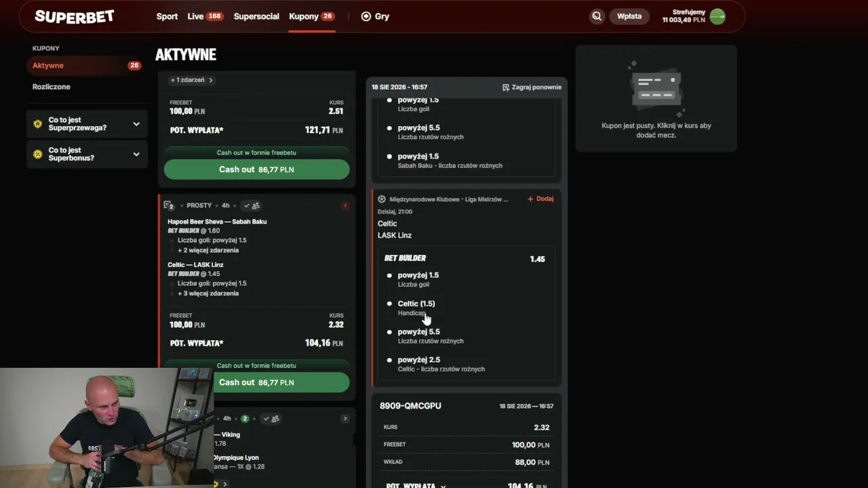This screenshot has height=488, width=868.
Task: Expand '+ 3 więcej zdarzenia' under Celtic — LASK Linz
Action: [x=208, y=293]
